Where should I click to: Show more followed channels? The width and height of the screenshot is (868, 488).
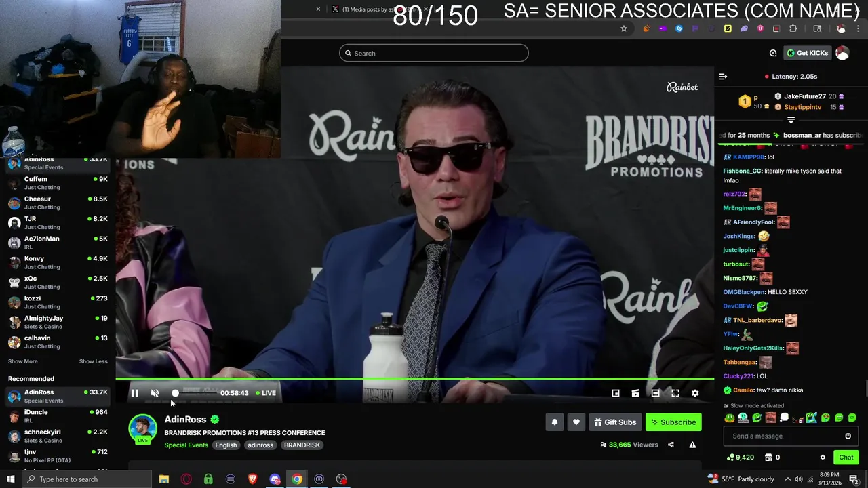tap(23, 361)
